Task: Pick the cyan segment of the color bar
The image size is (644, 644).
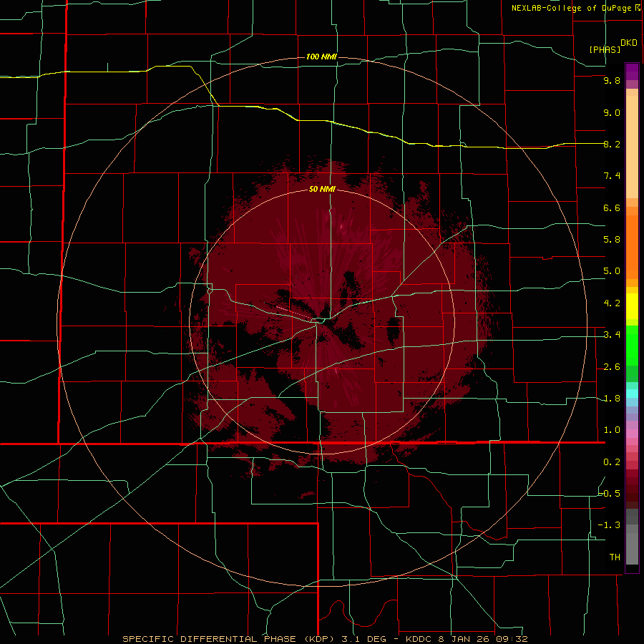Action: point(632,394)
